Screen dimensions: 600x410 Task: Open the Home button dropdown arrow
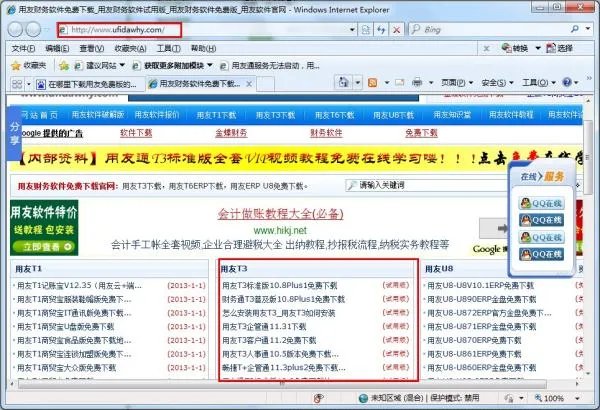pyautogui.click(x=358, y=82)
